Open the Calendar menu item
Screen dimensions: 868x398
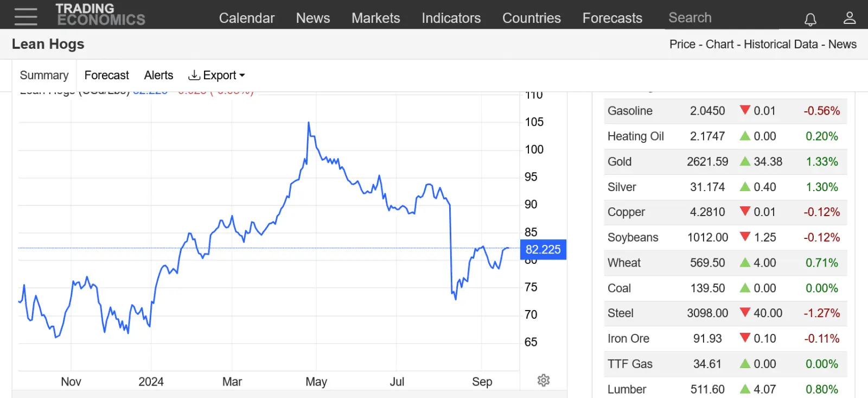pyautogui.click(x=247, y=18)
